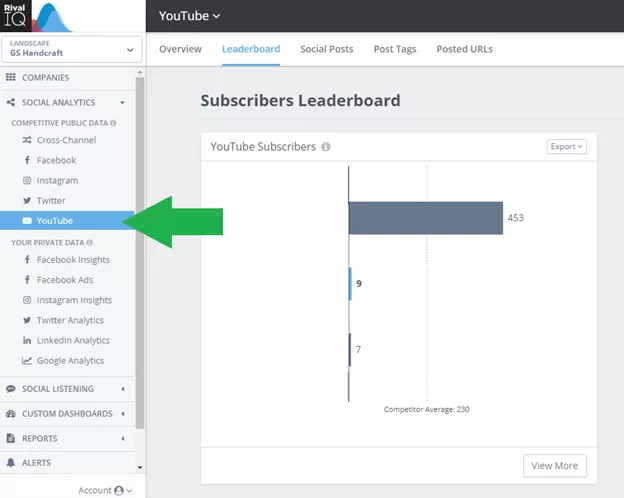Viewport: 624px width, 498px height.
Task: Open the Alerts section
Action: [36, 463]
